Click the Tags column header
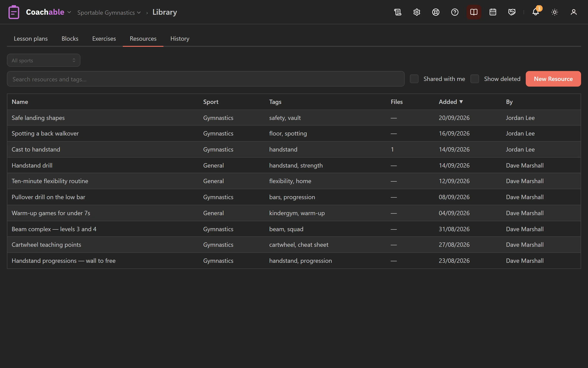Image resolution: width=588 pixels, height=368 pixels. click(275, 102)
